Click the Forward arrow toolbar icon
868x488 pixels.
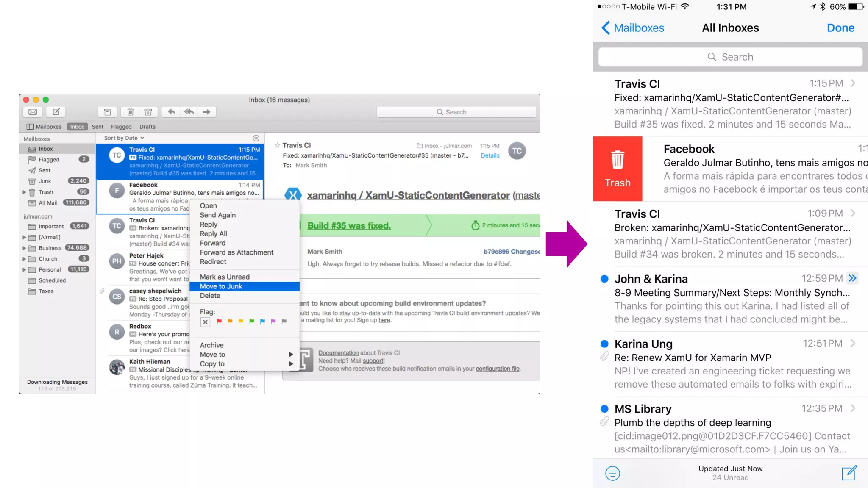coord(206,112)
